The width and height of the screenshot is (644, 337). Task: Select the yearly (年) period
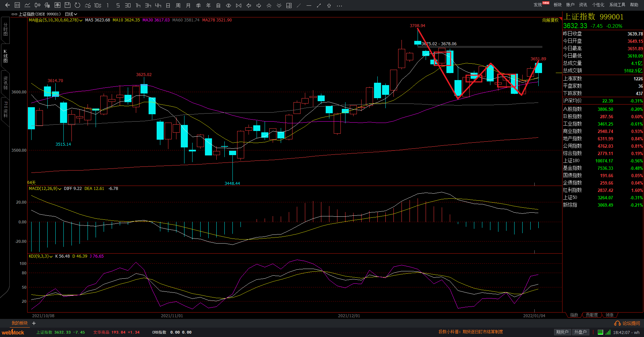tap(208, 5)
